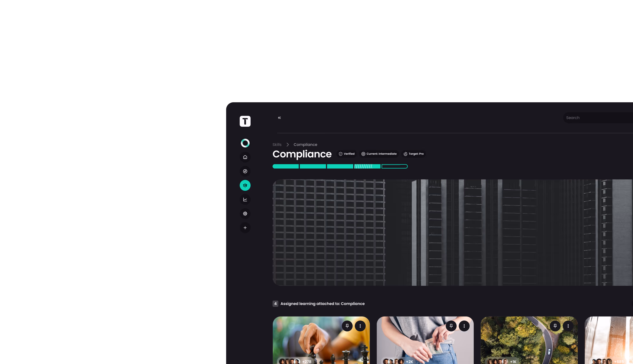Click the plus icon in sidebar
633x364 pixels.
click(245, 228)
